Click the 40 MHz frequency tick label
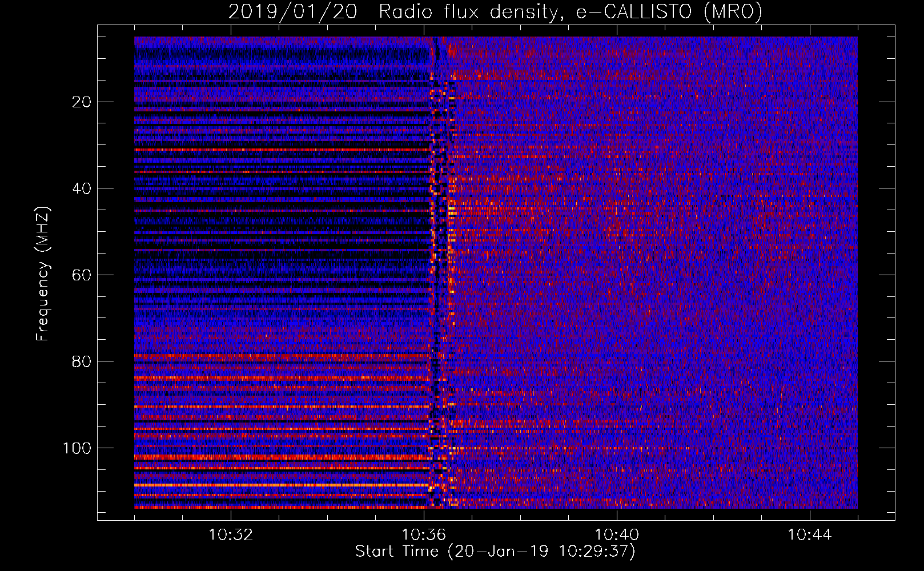Viewport: 924px width, 571px height. click(82, 188)
